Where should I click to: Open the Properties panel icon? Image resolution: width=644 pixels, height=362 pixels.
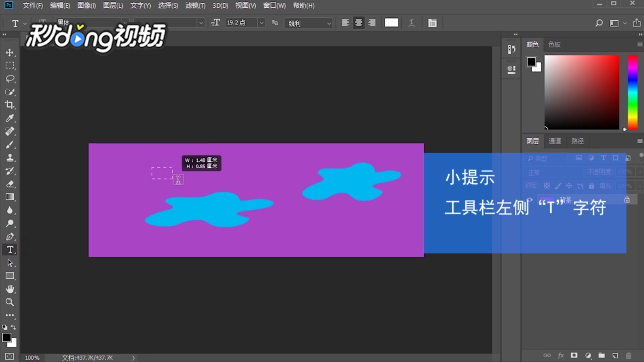[x=511, y=69]
